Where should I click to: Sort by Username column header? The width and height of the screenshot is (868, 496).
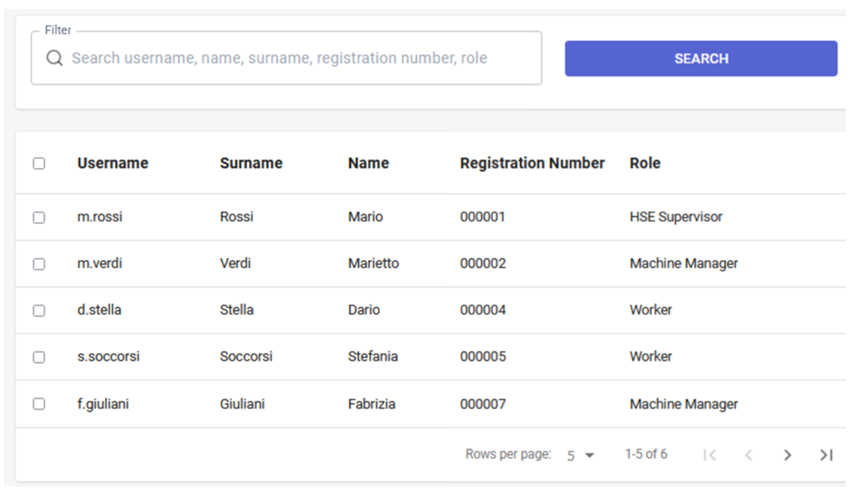113,163
